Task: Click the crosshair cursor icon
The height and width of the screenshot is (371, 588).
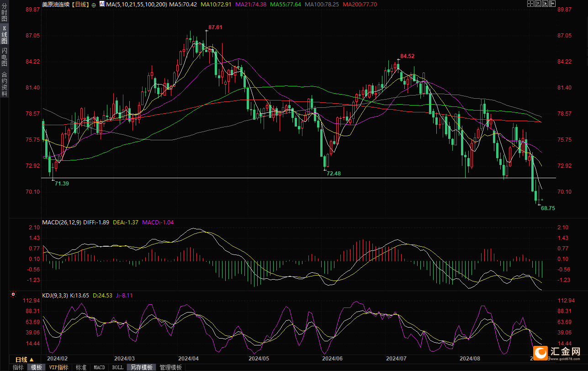Action: coord(530,4)
